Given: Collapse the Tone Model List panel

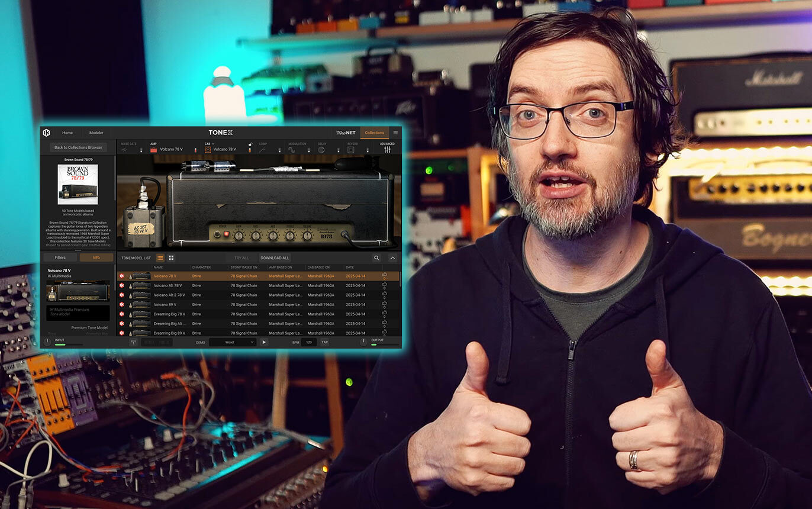Looking at the screenshot, I should point(392,258).
